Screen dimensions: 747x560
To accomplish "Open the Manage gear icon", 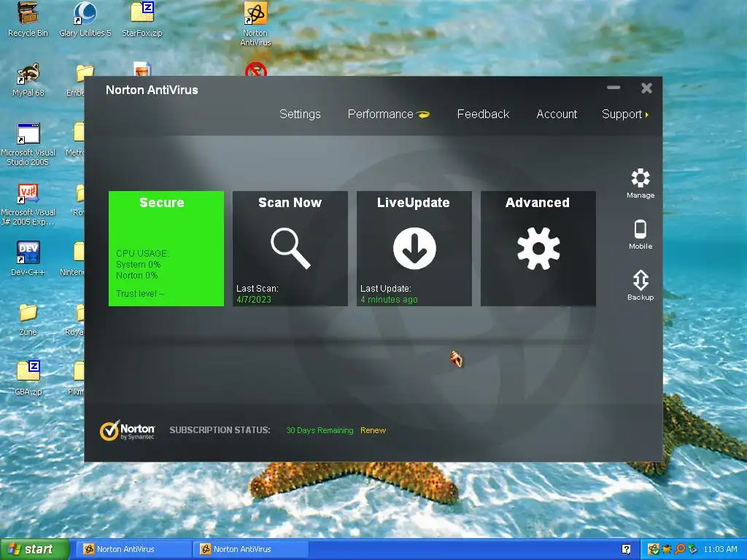I will tap(640, 178).
